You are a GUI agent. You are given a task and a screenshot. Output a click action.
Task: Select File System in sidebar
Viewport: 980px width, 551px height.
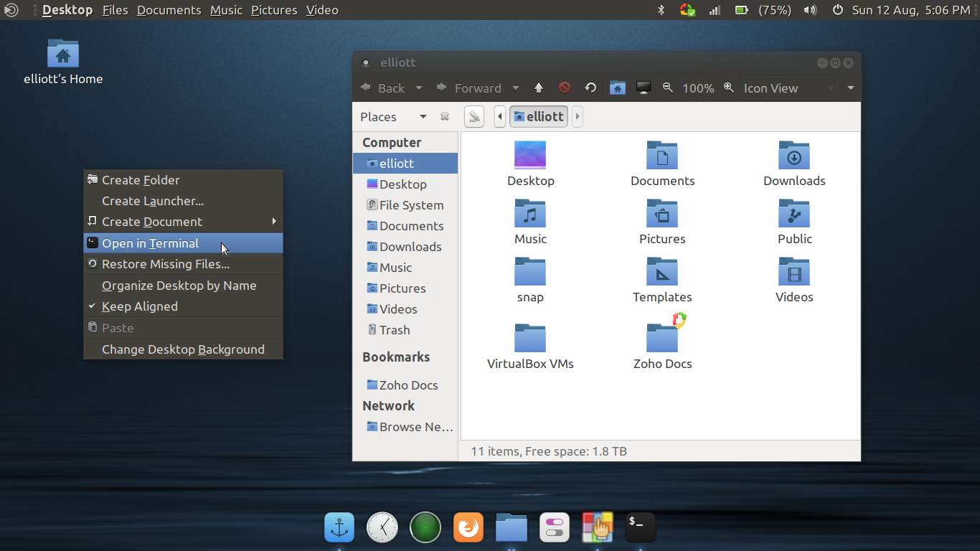[x=405, y=205]
